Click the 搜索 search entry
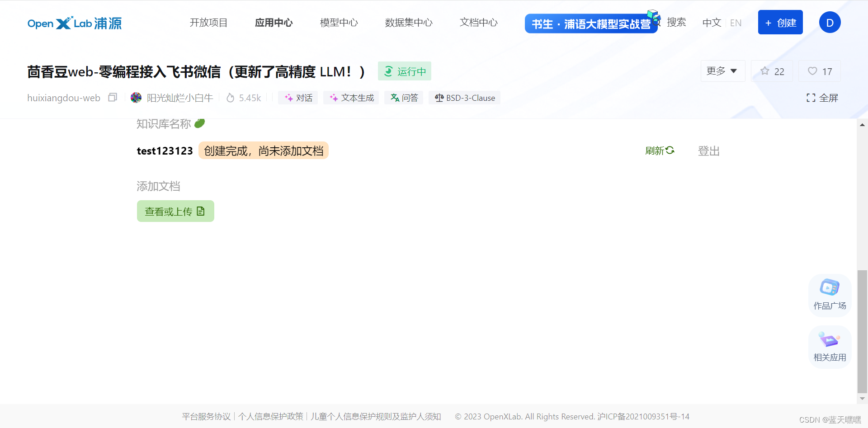This screenshot has width=868, height=428. [676, 22]
